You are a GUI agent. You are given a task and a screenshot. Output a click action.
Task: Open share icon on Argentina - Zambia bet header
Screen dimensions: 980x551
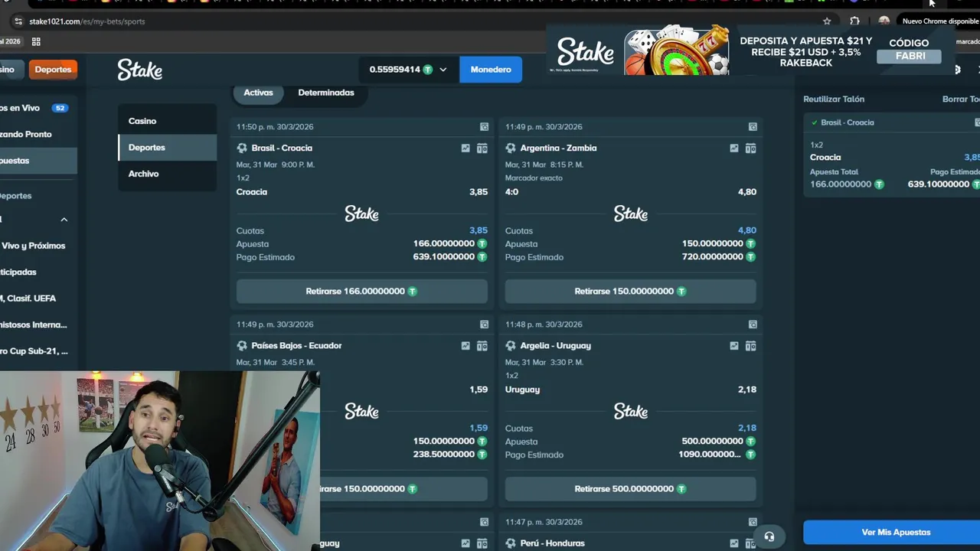click(x=753, y=127)
